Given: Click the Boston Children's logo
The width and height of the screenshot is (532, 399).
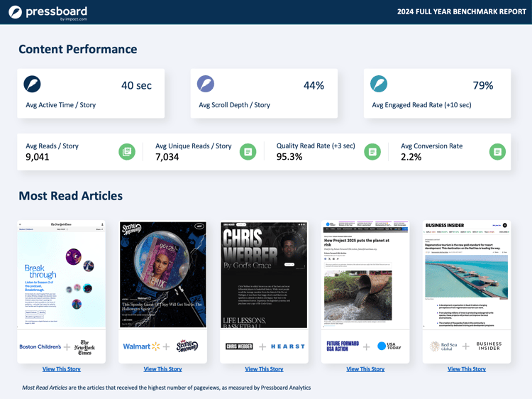Looking at the screenshot, I should (40, 346).
